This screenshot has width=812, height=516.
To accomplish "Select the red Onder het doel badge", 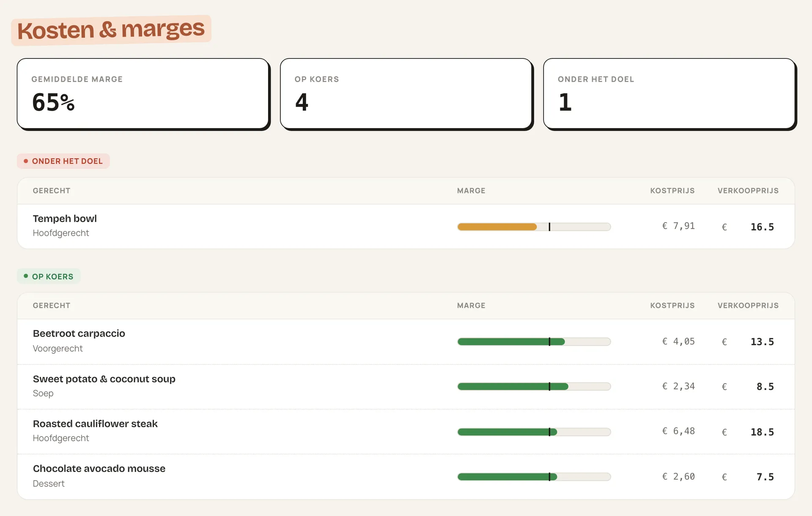I will pos(63,161).
